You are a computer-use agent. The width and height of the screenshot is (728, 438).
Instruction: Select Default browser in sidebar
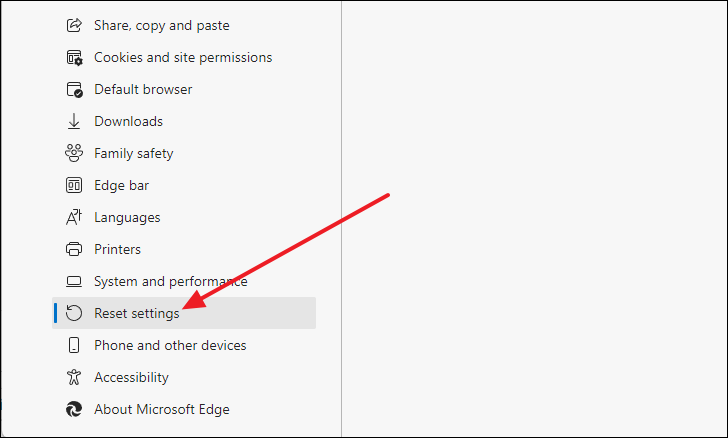pos(143,89)
